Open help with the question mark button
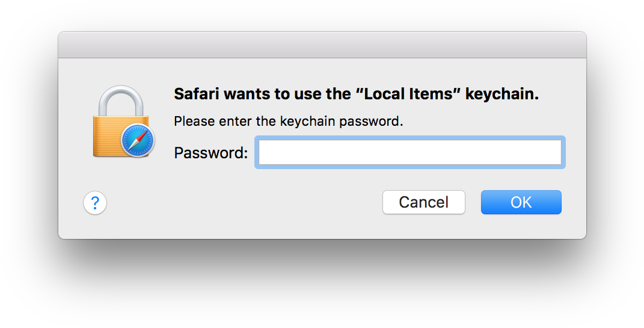644x328 pixels. pyautogui.click(x=95, y=203)
